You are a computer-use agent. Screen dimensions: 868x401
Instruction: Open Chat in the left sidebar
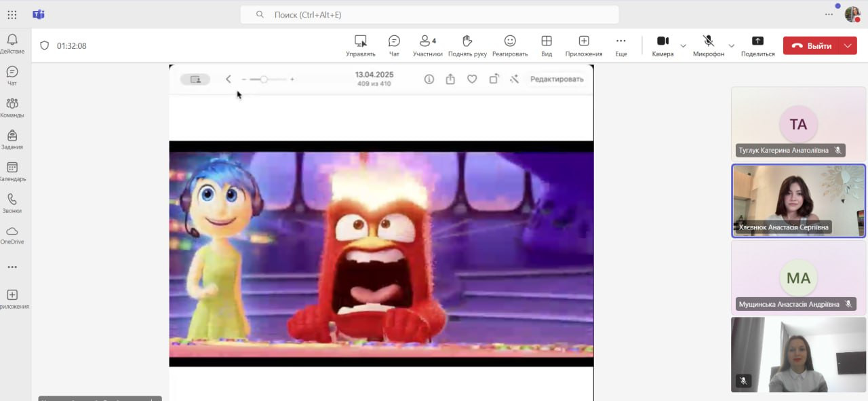point(12,75)
